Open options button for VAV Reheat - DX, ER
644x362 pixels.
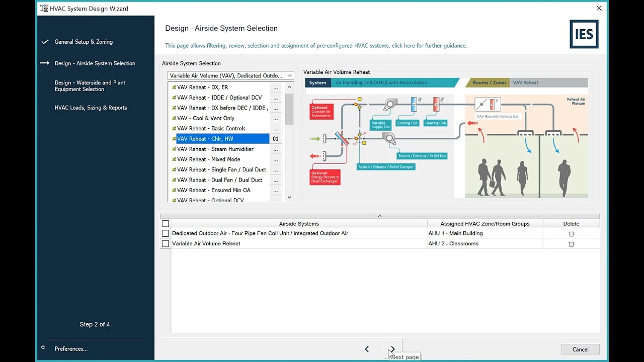tap(275, 87)
